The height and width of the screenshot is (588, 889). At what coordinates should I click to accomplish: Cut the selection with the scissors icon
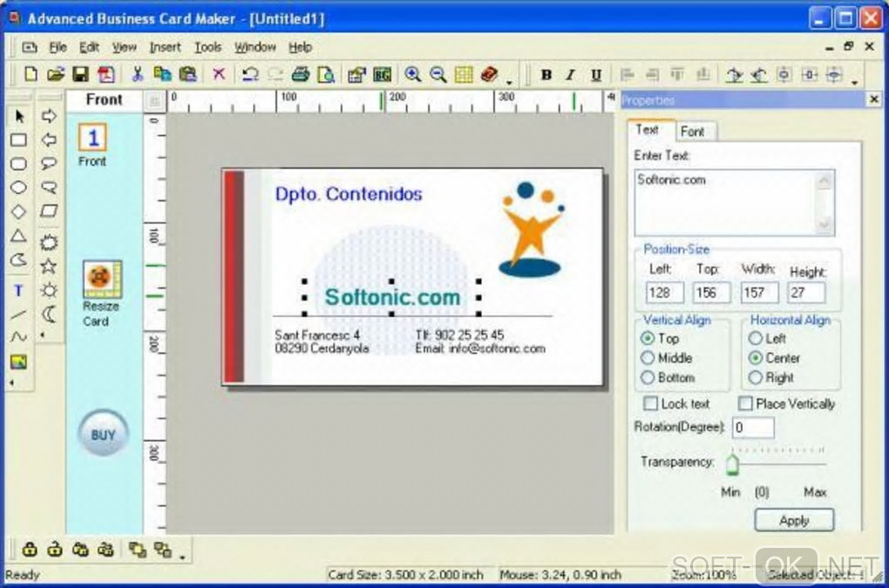point(137,74)
